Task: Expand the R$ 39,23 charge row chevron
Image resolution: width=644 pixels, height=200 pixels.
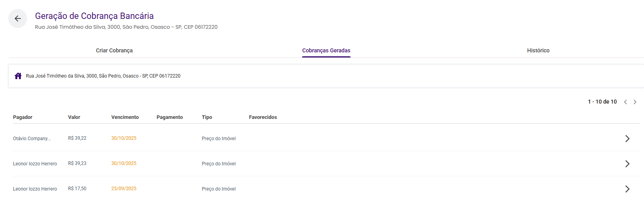Action: pyautogui.click(x=627, y=164)
